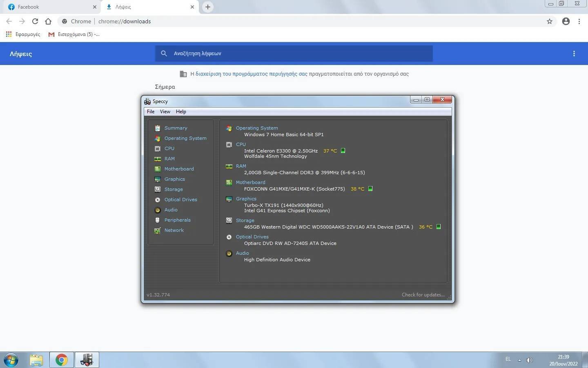
Task: Click the Storage drive icon in sidebar
Action: [x=158, y=189]
